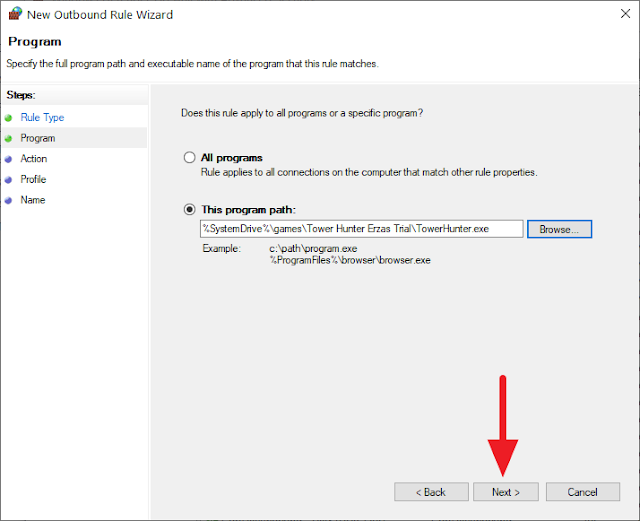Click the firewall wizard title bar icon

click(16, 14)
